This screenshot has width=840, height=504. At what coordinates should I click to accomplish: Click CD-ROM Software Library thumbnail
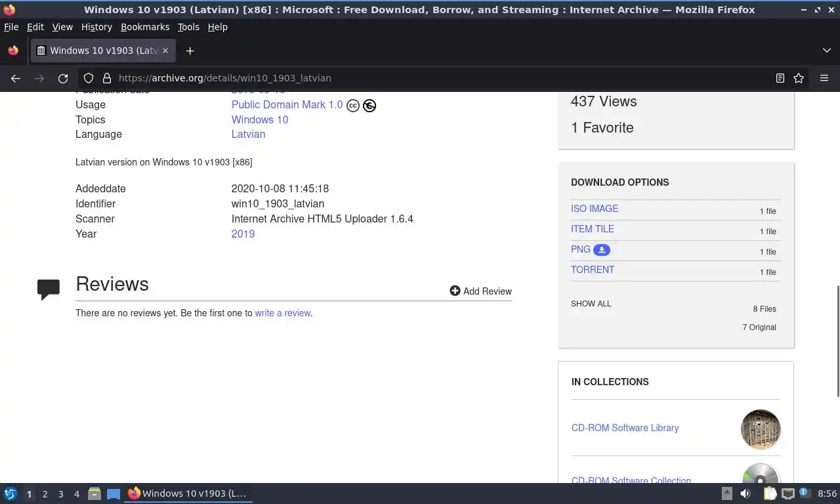pos(761,429)
